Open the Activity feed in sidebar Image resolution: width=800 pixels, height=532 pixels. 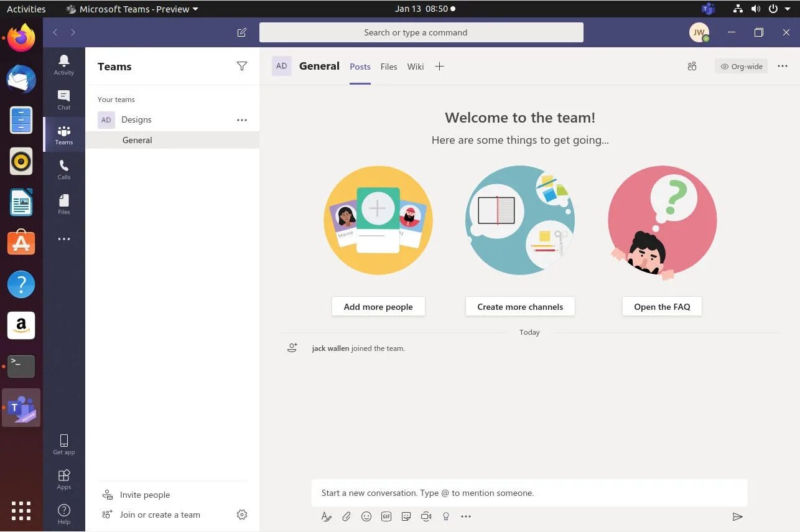(x=64, y=64)
